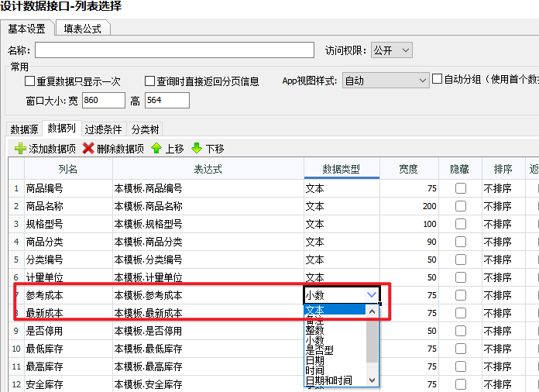Click the dropdown list scrollbar thumb
The image size is (539, 392).
click(372, 340)
